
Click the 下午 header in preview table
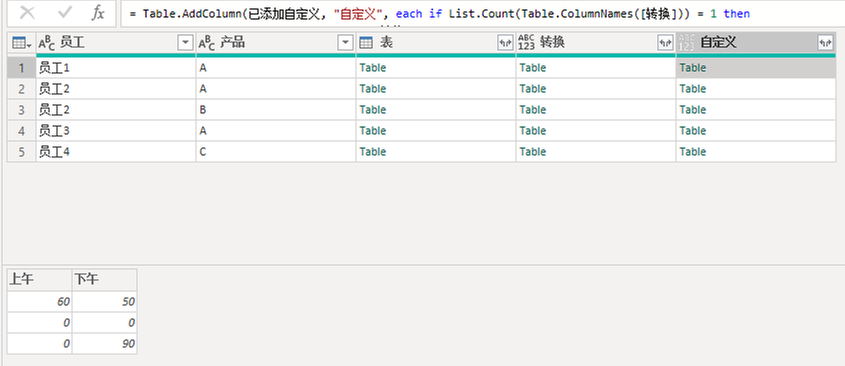tap(105, 279)
